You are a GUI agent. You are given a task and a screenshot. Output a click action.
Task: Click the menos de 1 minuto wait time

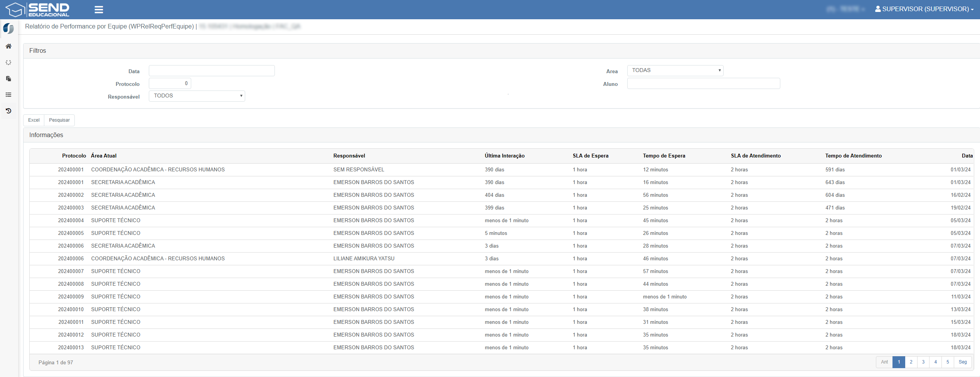click(665, 297)
